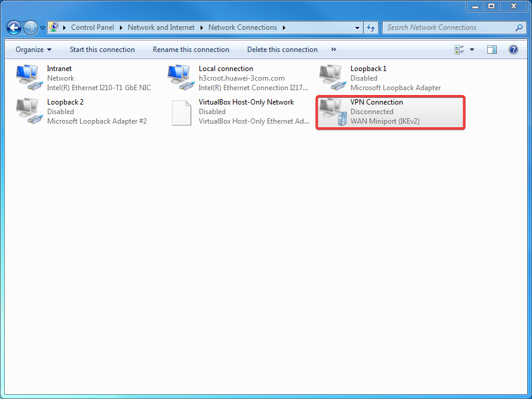Minimize the Network Connections window
This screenshot has width=532, height=399.
click(475, 6)
